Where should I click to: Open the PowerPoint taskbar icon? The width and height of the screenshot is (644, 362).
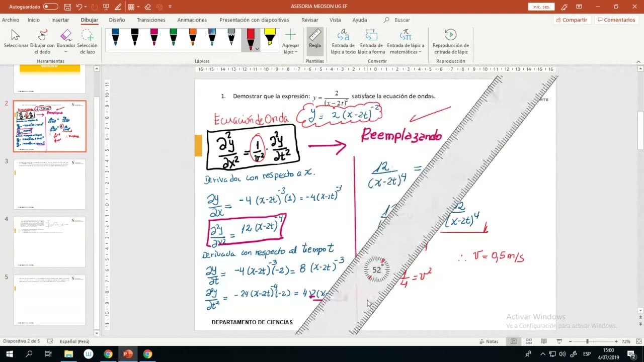pyautogui.click(x=128, y=354)
